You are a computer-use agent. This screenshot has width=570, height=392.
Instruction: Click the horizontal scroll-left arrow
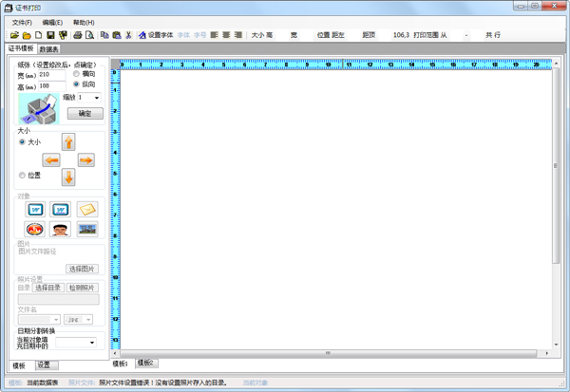click(115, 353)
